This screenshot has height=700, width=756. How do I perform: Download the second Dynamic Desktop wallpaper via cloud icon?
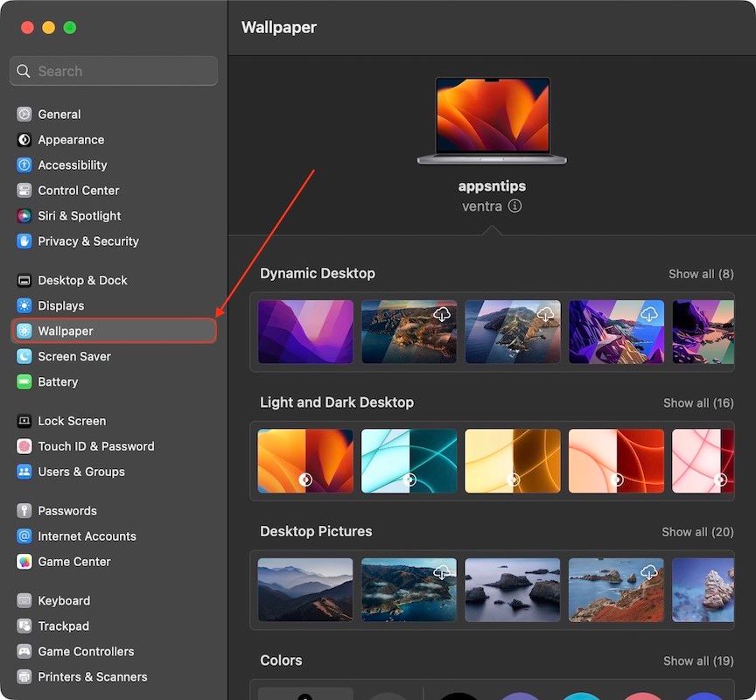[x=442, y=314]
